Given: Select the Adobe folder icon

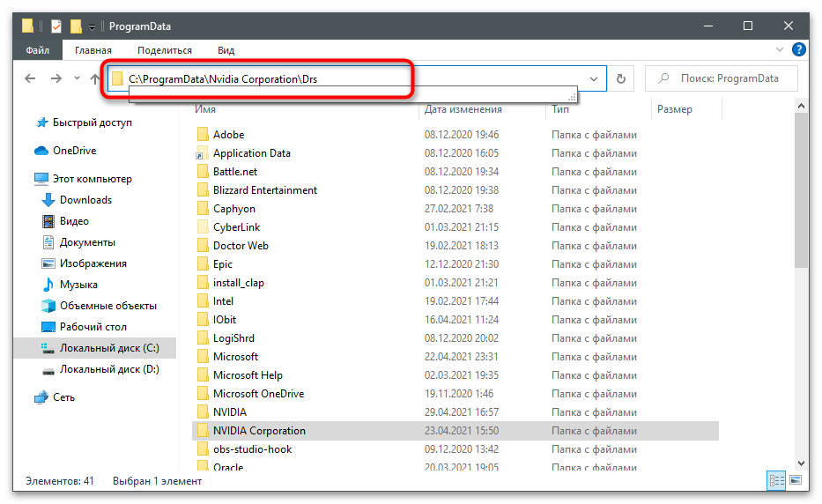Looking at the screenshot, I should 203,134.
